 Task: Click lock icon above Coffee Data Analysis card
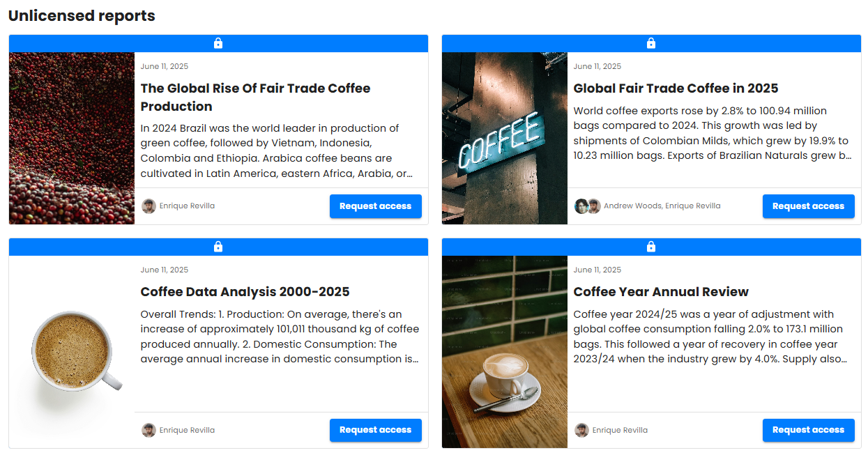pos(218,247)
